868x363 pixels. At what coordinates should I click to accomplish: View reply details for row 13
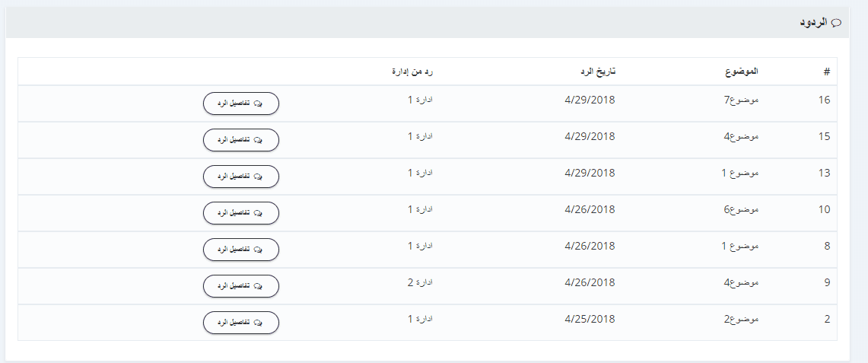241,176
